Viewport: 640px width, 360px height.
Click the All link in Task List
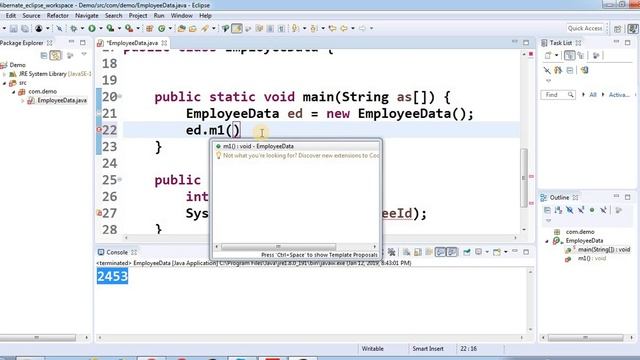[593, 95]
